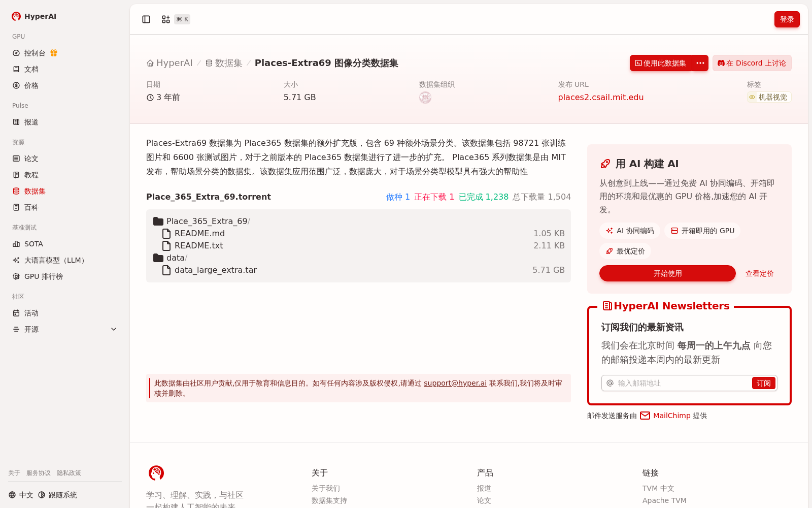This screenshot has width=812, height=508.
Task: Open the 跟随系统 theme selector
Action: 57,495
